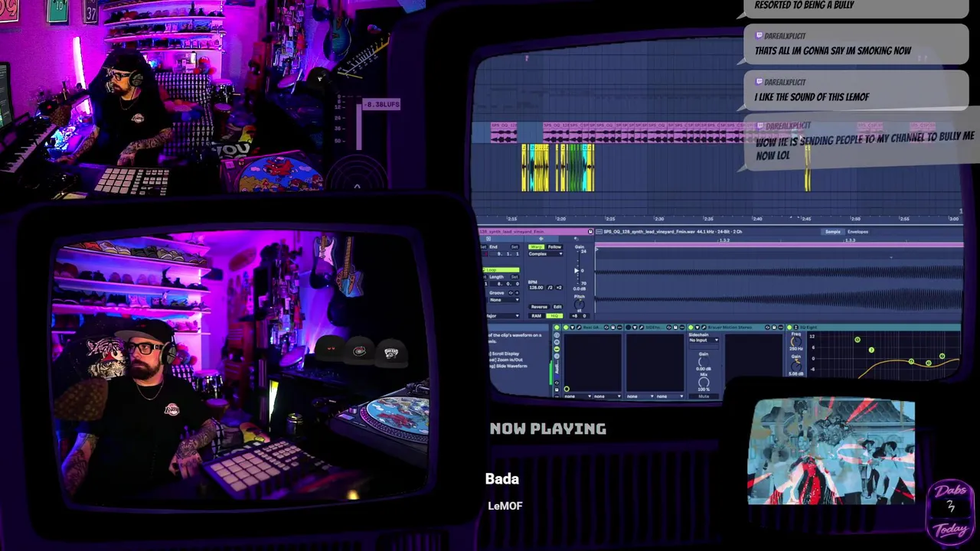Click the BPM 128.00 field

[536, 288]
